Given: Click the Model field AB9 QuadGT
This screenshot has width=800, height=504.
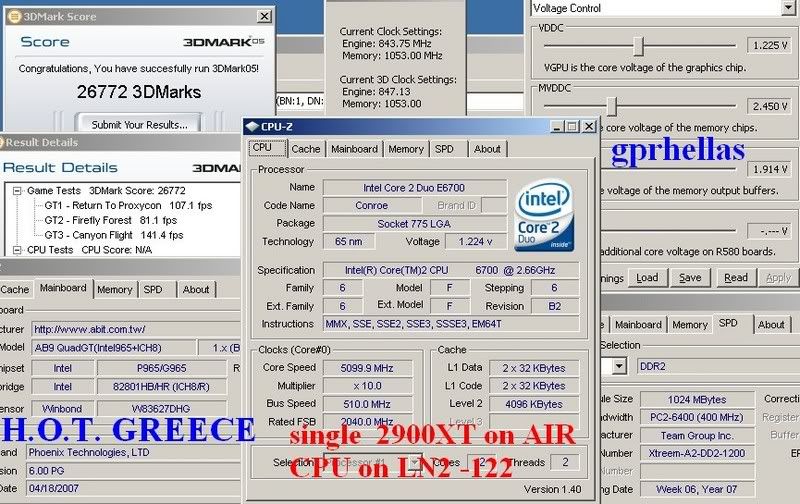Looking at the screenshot, I should [x=114, y=348].
